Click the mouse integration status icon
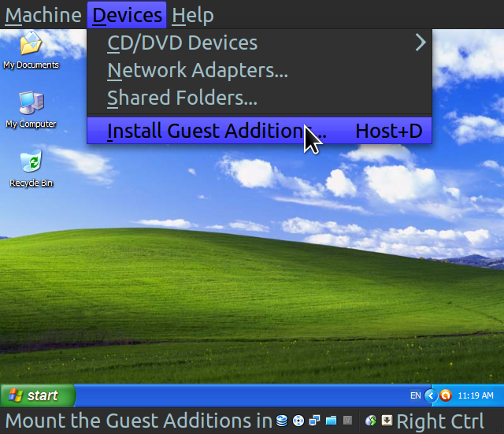504x434 pixels. click(x=371, y=421)
